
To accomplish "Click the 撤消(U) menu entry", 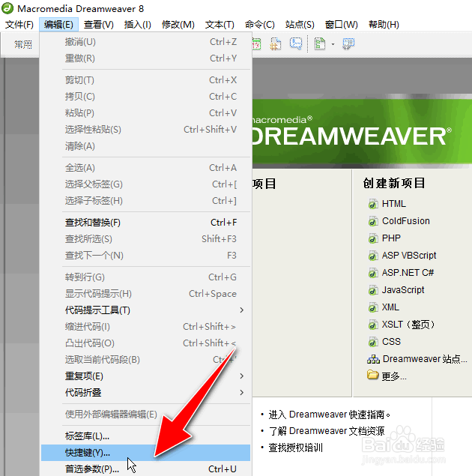I will pyautogui.click(x=145, y=41).
